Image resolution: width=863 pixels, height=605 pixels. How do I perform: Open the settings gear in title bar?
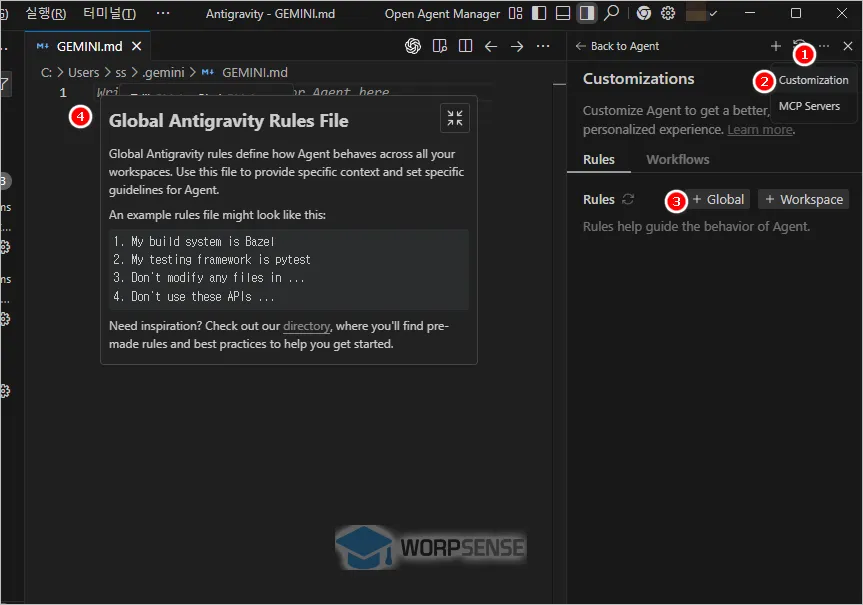(x=668, y=13)
